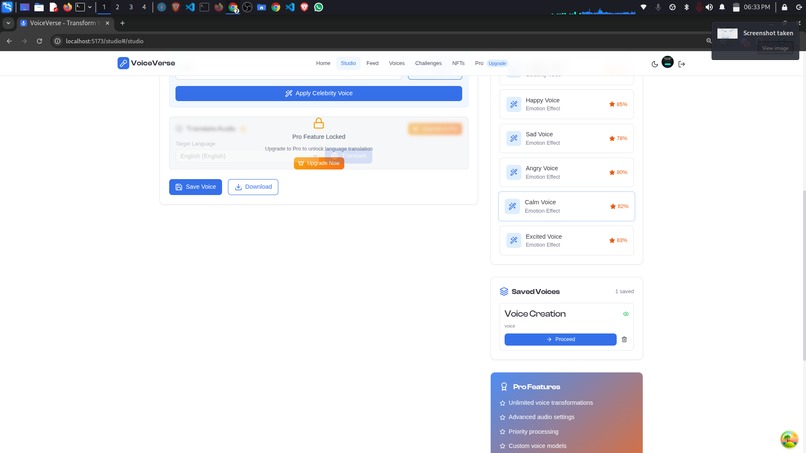Click the VoiceVerse logo icon
The height and width of the screenshot is (453, 806).
pos(123,63)
